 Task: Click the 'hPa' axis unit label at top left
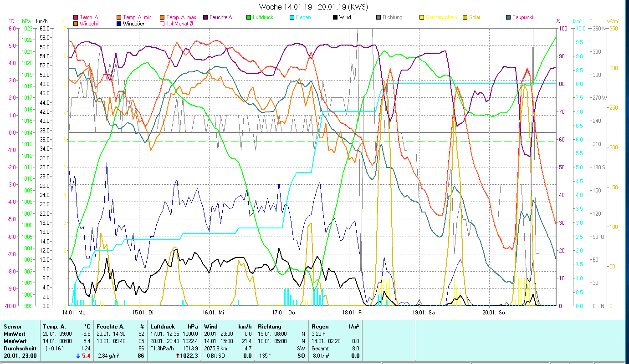(x=26, y=21)
